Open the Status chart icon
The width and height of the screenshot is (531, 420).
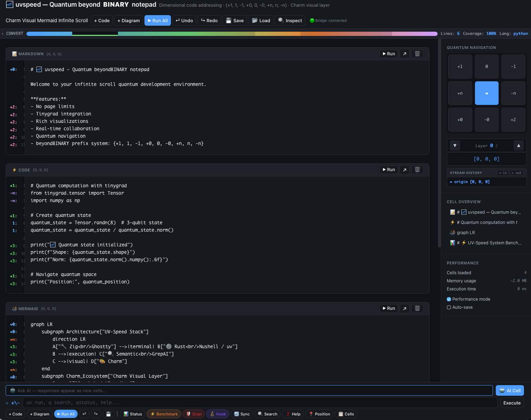point(126,414)
